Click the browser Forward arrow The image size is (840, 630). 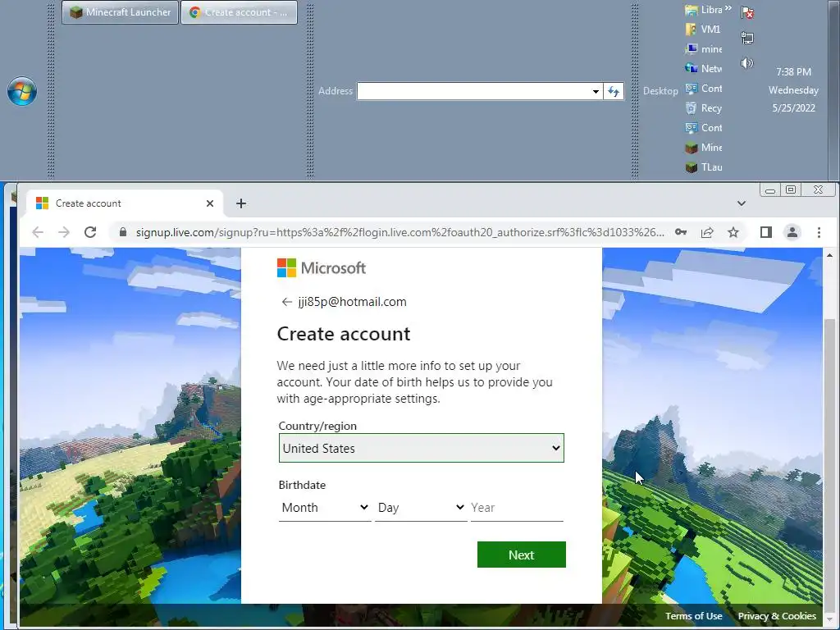pyautogui.click(x=64, y=232)
